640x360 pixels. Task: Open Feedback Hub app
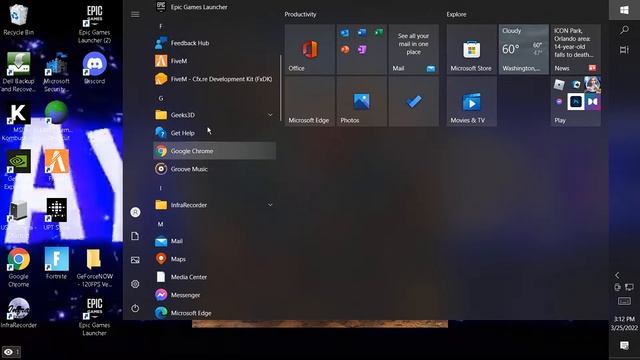[215, 43]
